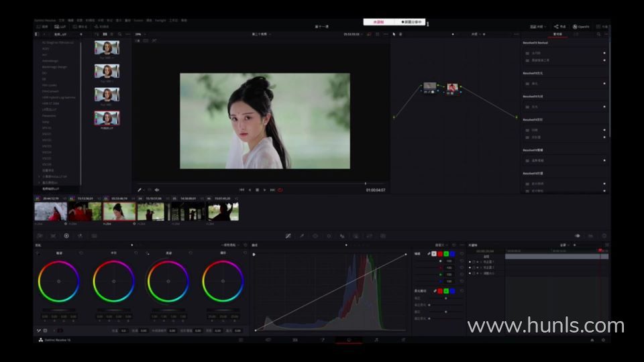Open the curves mode dropdown

tap(441, 245)
